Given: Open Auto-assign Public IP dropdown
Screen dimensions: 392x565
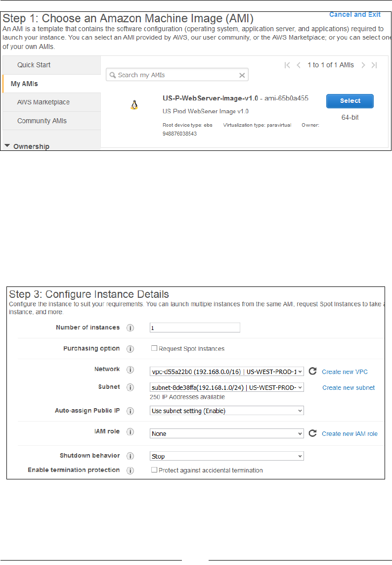Looking at the screenshot, I should pos(227,411).
